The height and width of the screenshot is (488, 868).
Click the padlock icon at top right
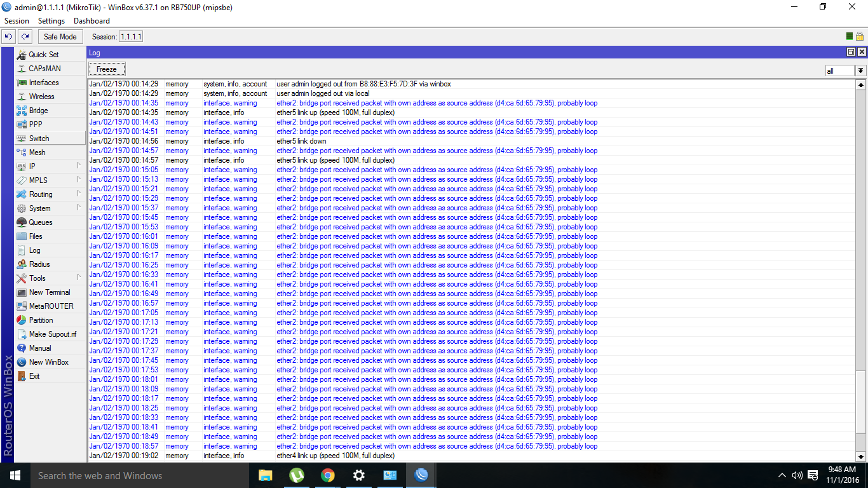pos(859,37)
